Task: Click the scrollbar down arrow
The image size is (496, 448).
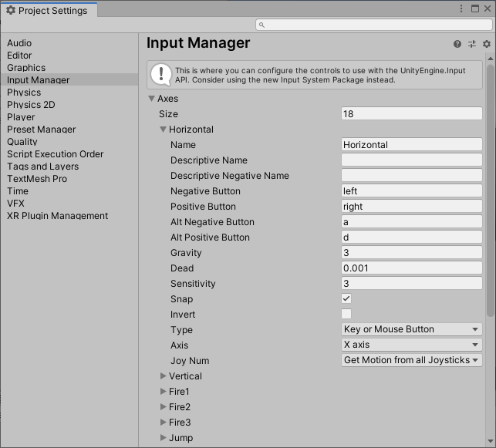Action: pos(491,441)
